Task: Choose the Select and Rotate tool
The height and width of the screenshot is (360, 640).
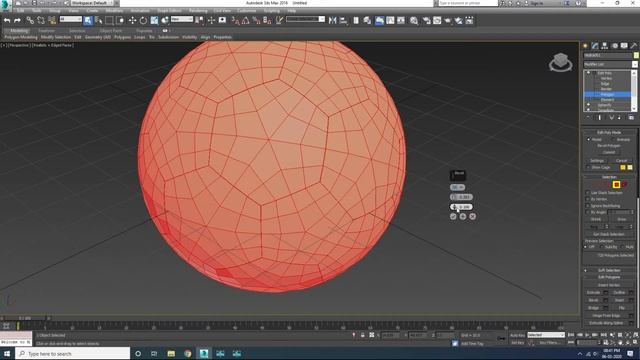Action: pos(143,20)
